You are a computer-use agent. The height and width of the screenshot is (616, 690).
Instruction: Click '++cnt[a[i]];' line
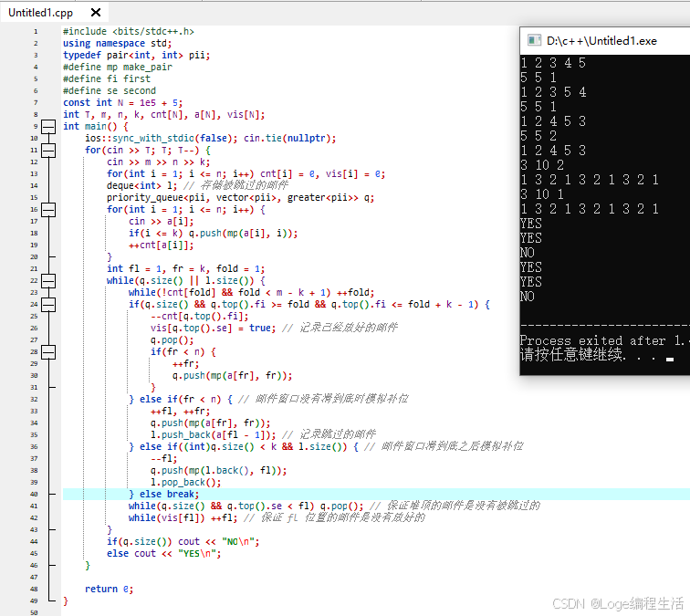(x=161, y=245)
